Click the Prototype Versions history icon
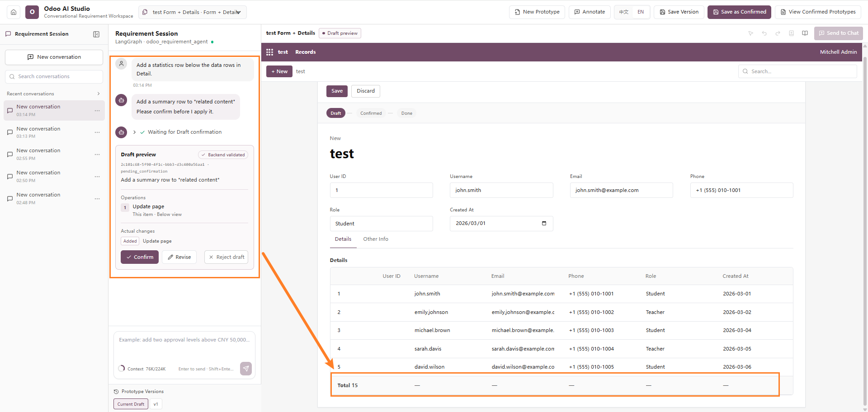868x412 pixels. pos(116,392)
